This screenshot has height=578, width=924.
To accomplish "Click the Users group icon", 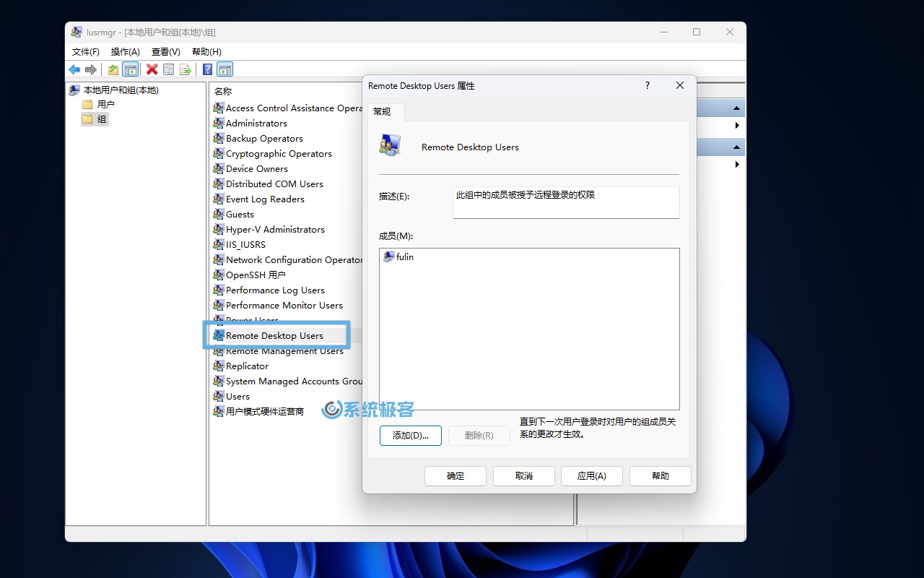I will pos(219,396).
